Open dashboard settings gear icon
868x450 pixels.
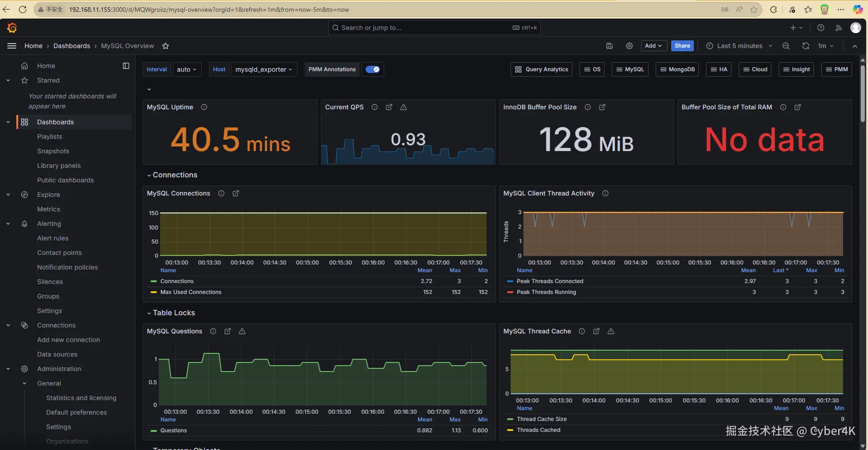point(629,46)
